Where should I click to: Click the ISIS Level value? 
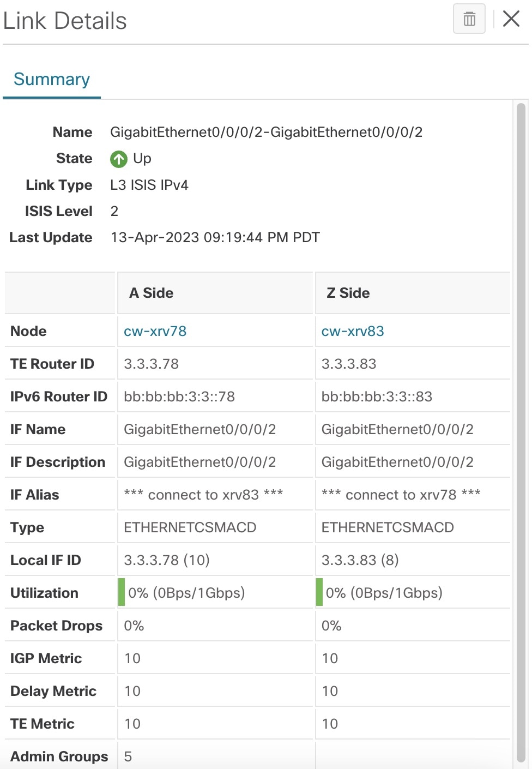114,211
